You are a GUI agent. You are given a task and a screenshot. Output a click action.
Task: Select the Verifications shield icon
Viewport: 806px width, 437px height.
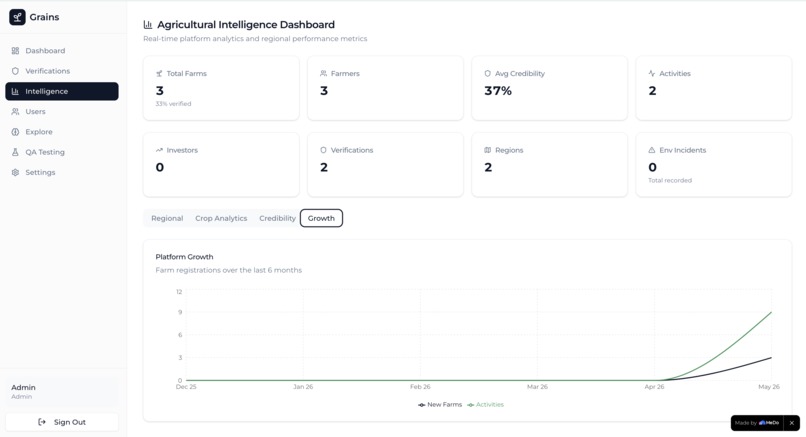[15, 71]
